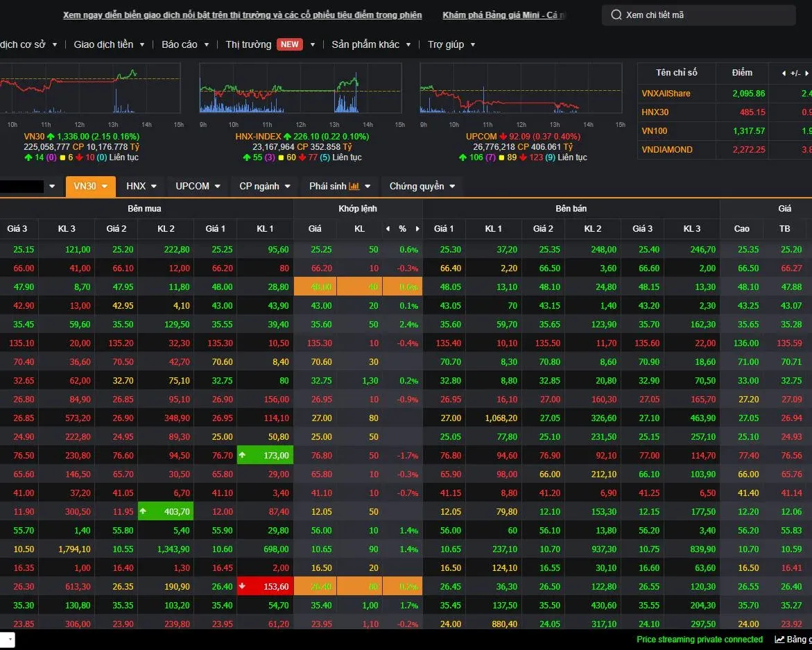
Task: Click the 'Bảng' chart icon in status bar
Action: [780, 640]
